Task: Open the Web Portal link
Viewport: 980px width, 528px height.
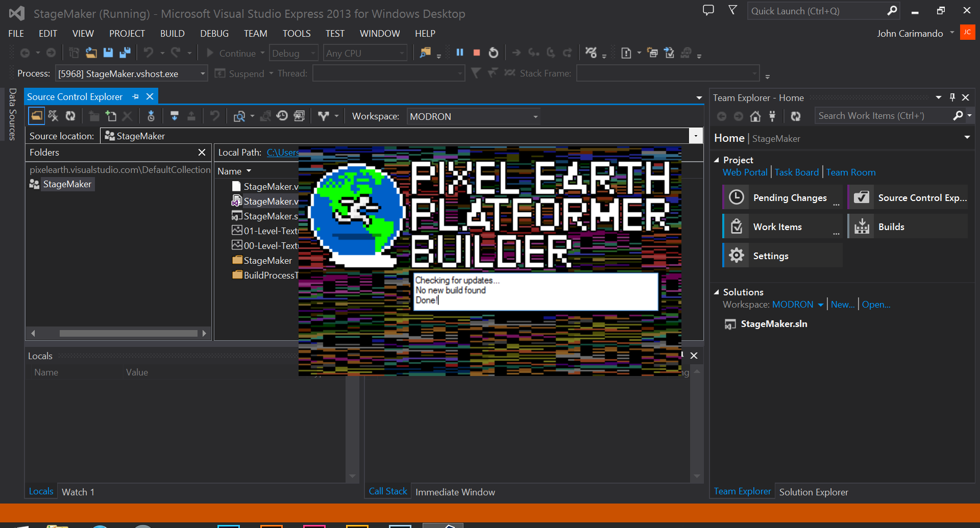Action: 745,172
